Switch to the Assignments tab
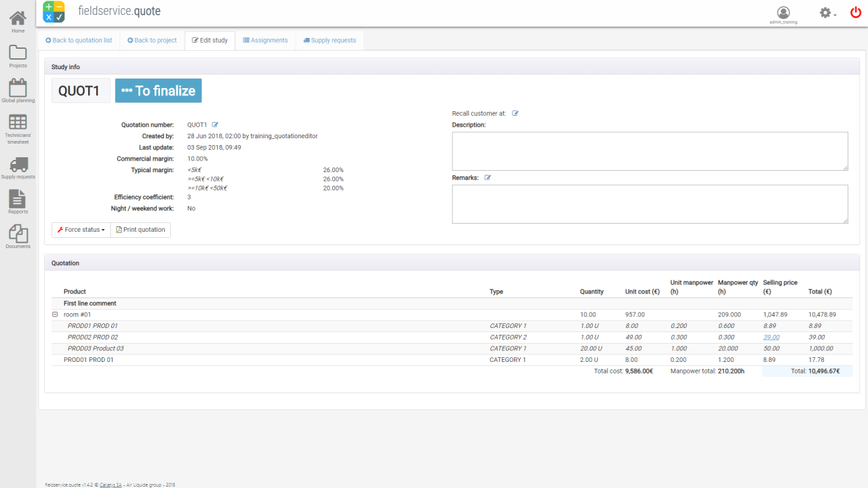Image resolution: width=868 pixels, height=488 pixels. coord(265,41)
